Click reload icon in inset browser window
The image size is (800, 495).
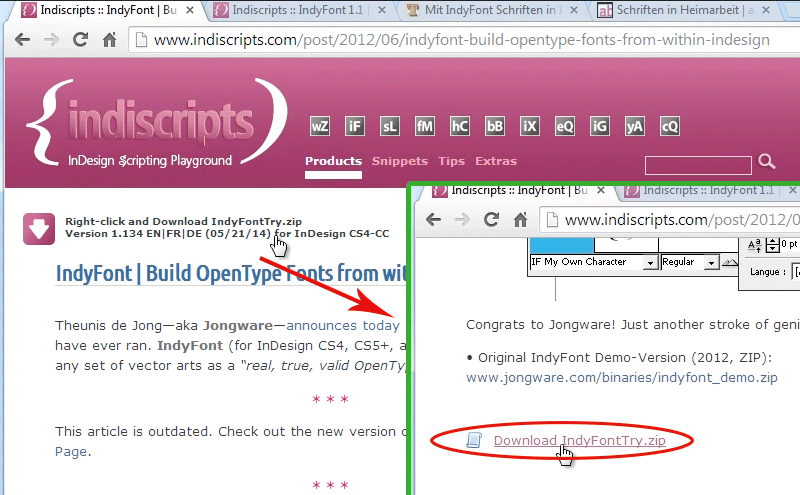491,219
